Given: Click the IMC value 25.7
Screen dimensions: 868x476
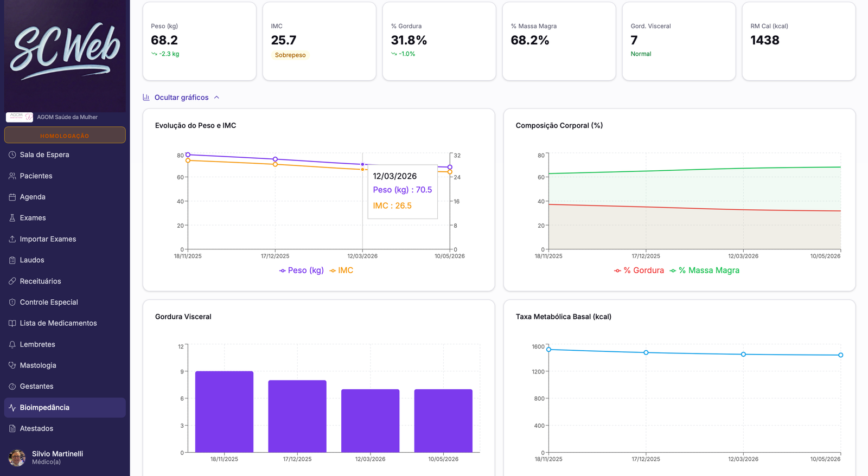Looking at the screenshot, I should [x=284, y=40].
